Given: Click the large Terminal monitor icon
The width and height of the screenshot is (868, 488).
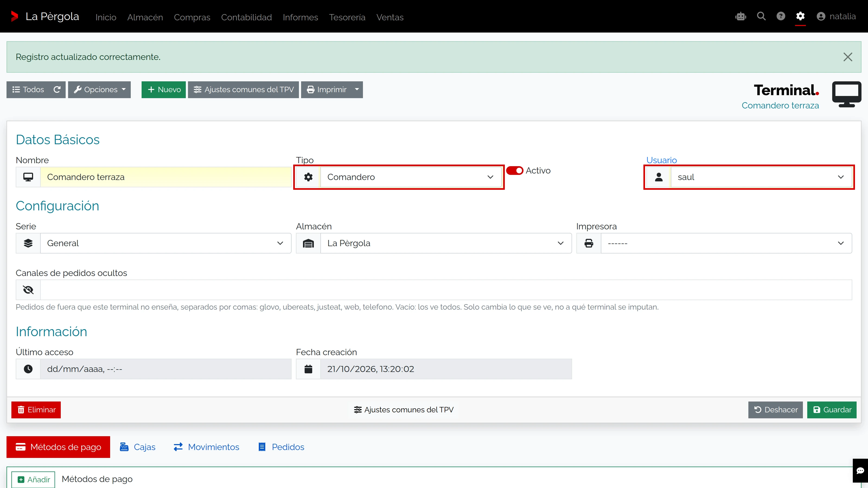Looking at the screenshot, I should click(846, 94).
